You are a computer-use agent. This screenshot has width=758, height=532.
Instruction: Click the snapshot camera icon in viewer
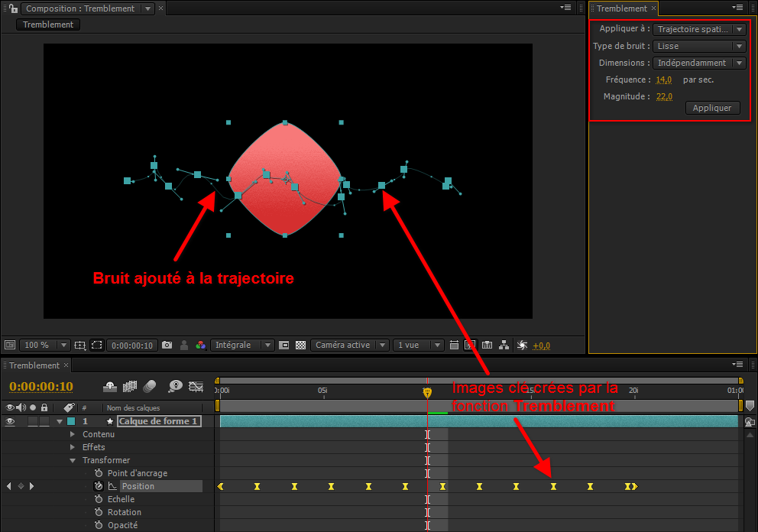click(x=167, y=345)
